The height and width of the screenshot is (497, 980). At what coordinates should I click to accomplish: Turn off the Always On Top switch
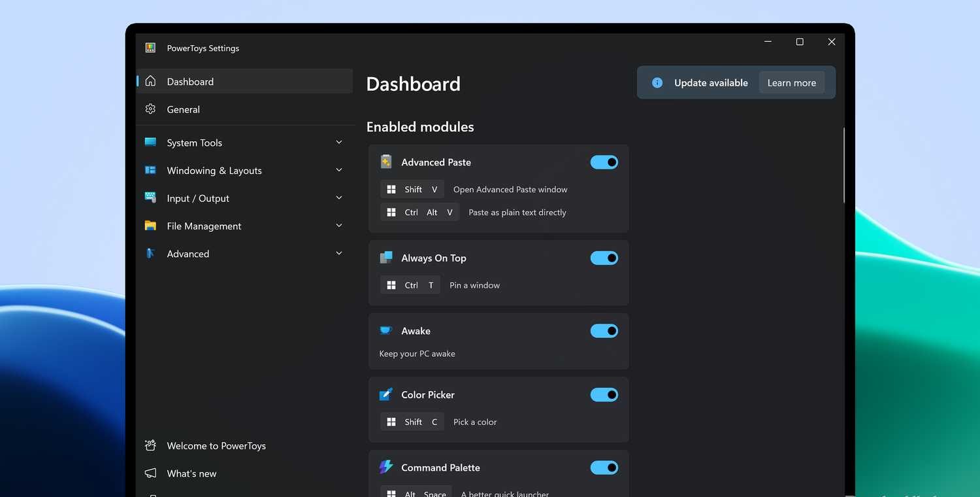(x=604, y=258)
